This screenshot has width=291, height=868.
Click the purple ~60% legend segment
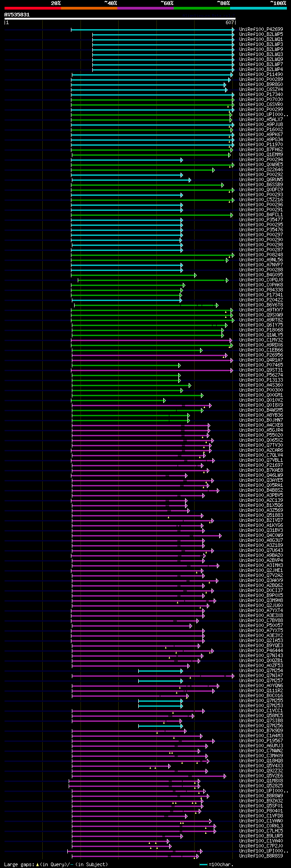point(145,8)
